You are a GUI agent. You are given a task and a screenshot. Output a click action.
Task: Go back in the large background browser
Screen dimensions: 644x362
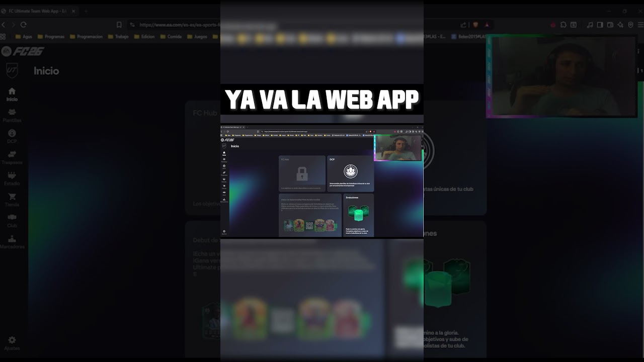(x=3, y=25)
